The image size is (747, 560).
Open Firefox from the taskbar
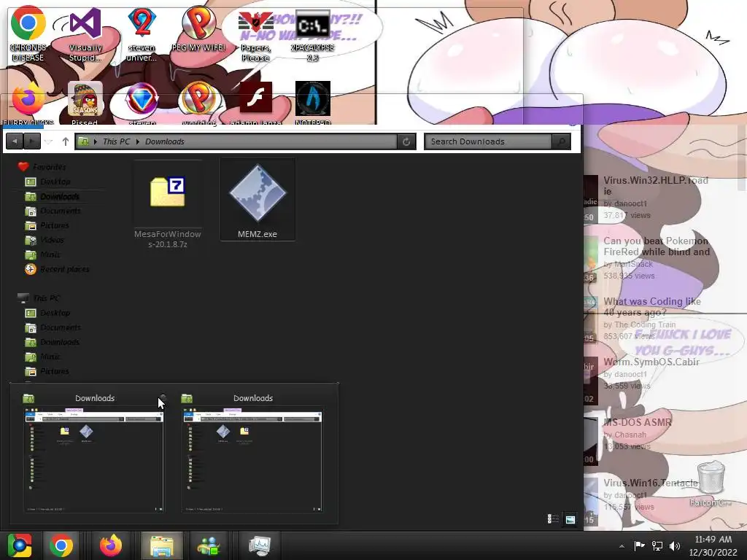click(x=111, y=545)
